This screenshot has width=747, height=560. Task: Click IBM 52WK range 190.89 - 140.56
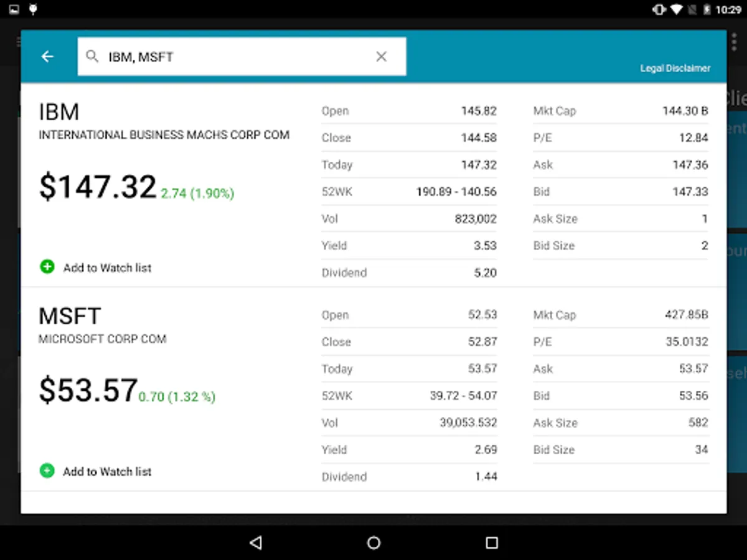(456, 192)
